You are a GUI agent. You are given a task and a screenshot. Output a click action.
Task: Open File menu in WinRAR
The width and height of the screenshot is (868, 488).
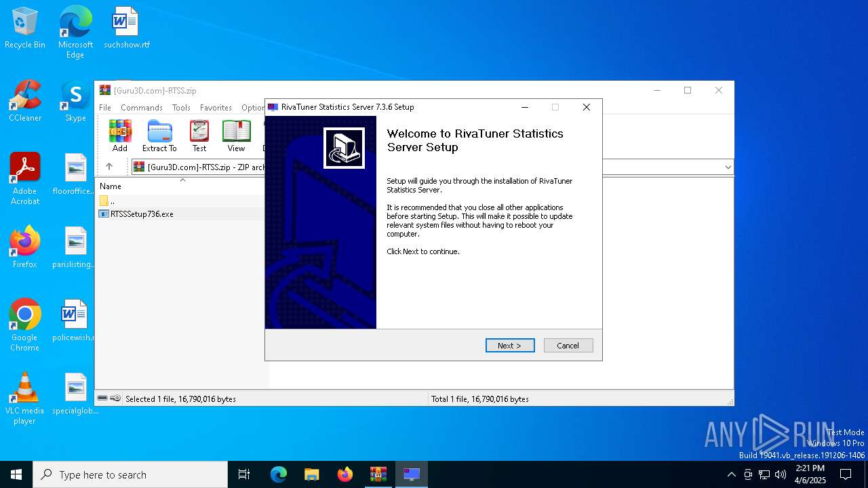[x=105, y=108]
